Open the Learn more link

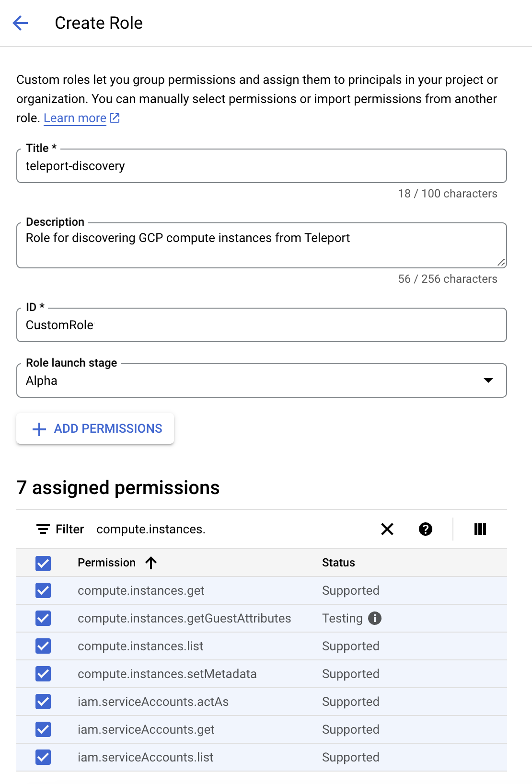click(x=75, y=118)
